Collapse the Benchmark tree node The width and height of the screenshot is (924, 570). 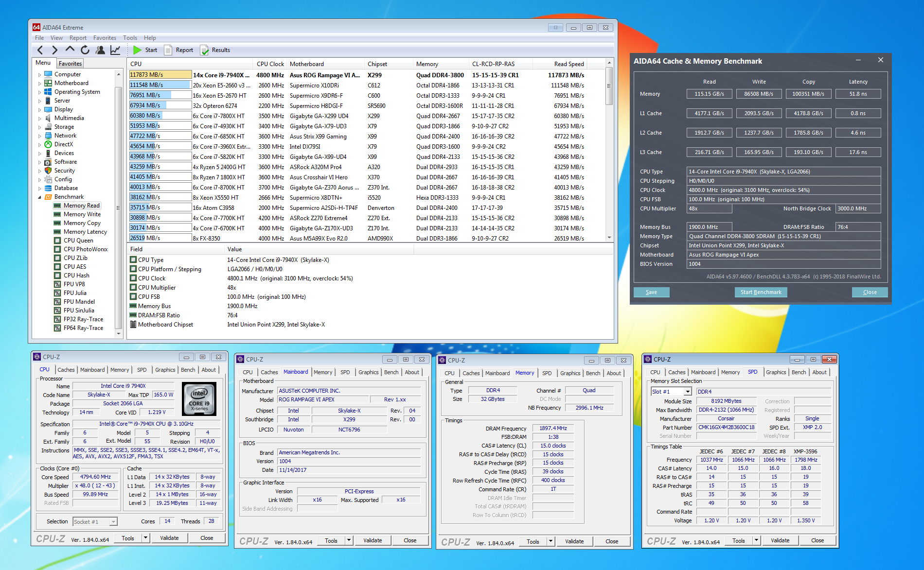pyautogui.click(x=39, y=197)
